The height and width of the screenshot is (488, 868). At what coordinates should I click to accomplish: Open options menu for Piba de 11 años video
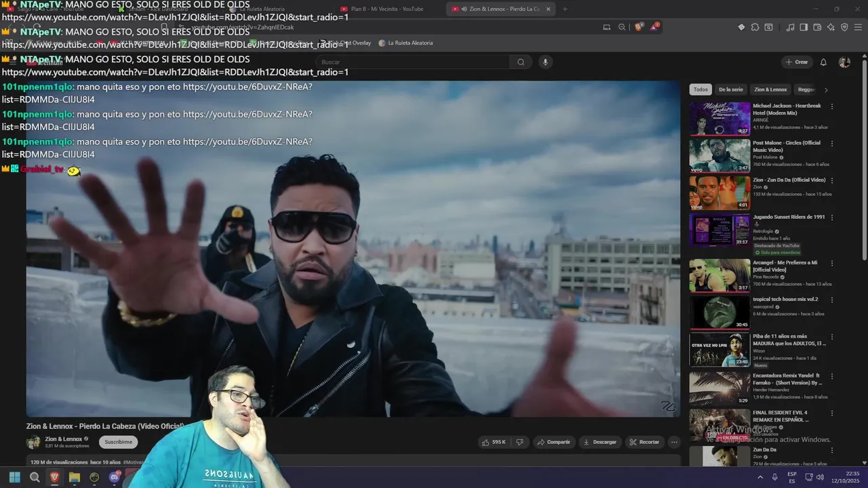tap(832, 336)
